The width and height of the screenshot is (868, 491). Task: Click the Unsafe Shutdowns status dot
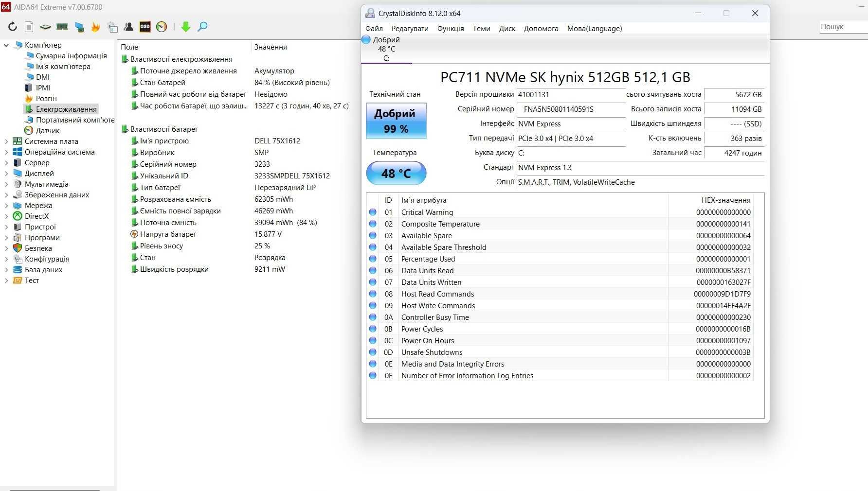pos(373,352)
